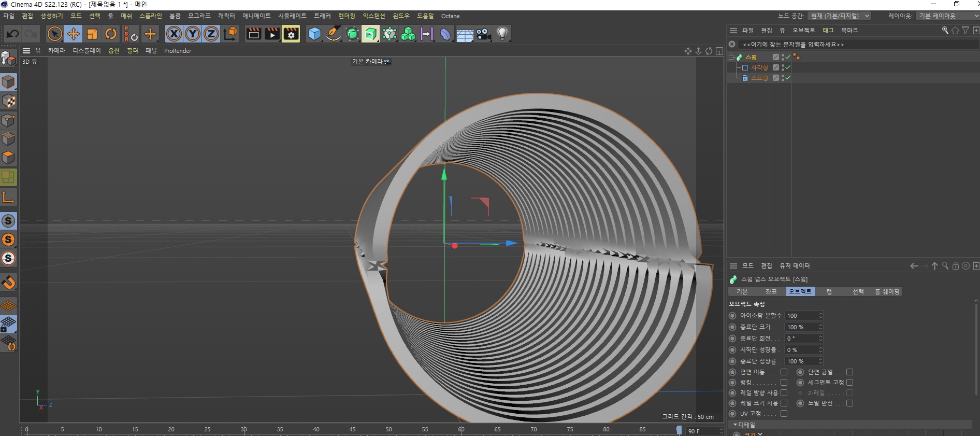The image size is (980, 436).
Task: Add a Cube primitive object
Action: 314,34
